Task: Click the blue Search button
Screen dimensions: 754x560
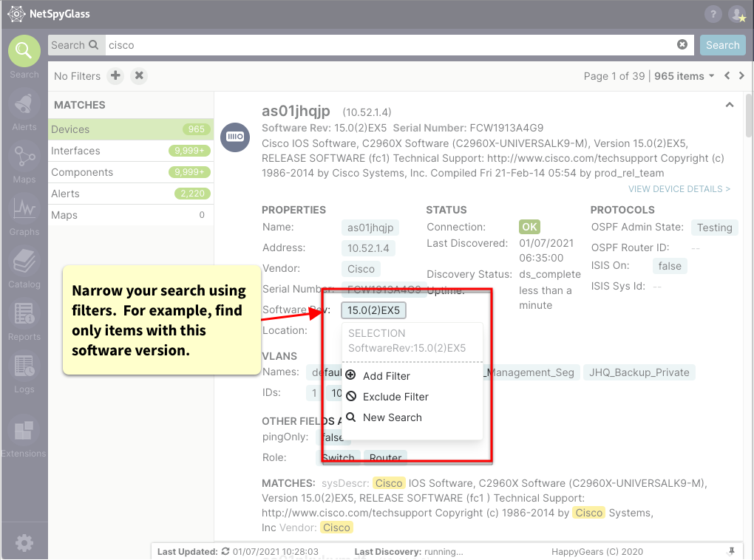Action: (722, 45)
